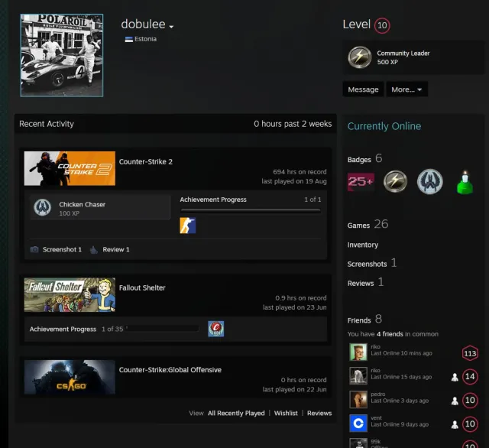View All Recently Played games

(236, 413)
